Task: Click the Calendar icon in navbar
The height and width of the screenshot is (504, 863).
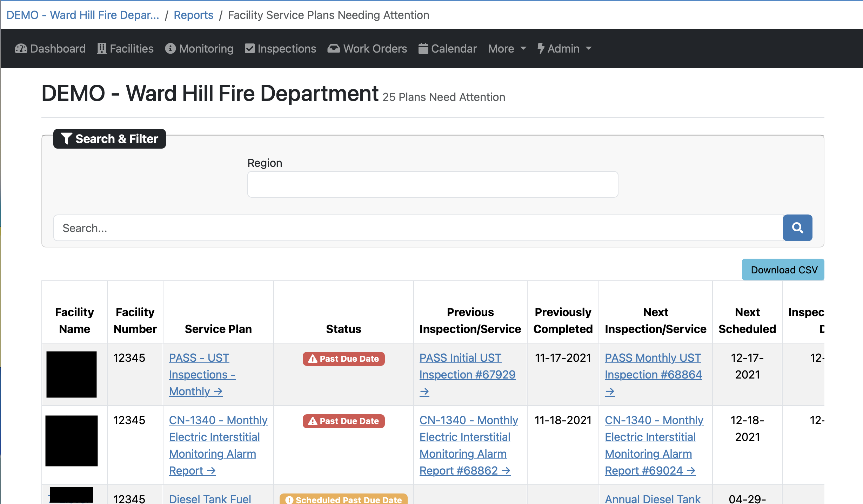Action: pyautogui.click(x=423, y=48)
